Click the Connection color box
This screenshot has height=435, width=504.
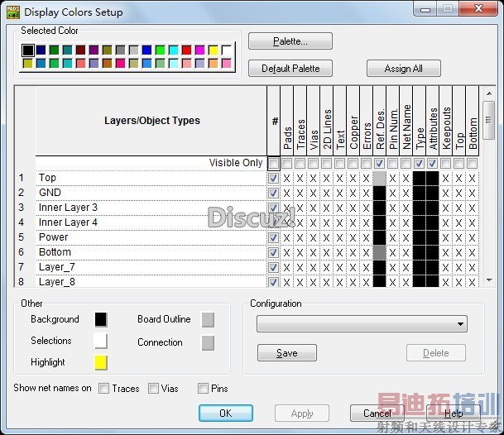[x=208, y=343]
